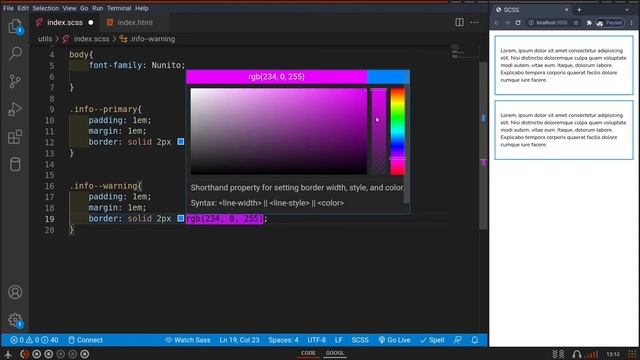
Task: Open the Accounts menu icon
Action: coord(15,292)
